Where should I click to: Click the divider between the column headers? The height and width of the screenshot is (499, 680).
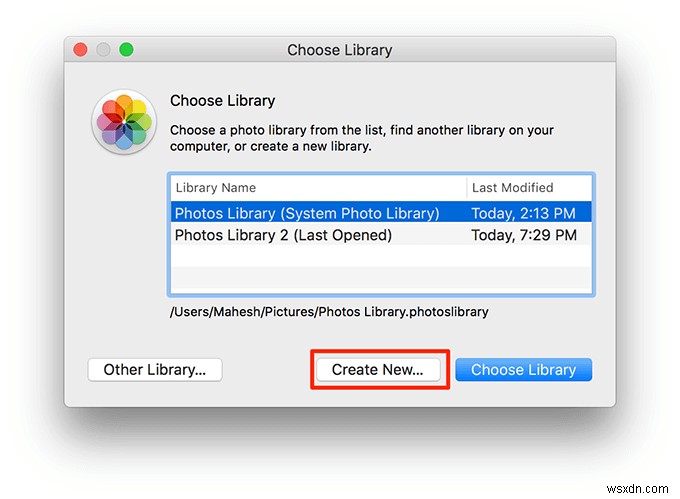point(466,187)
